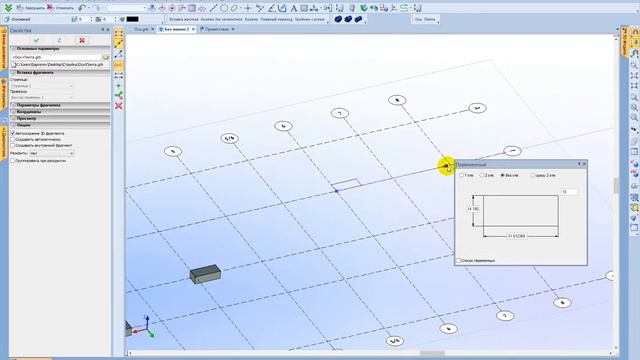The width and height of the screenshot is (640, 360).
Task: Enable Список переменных checkbox
Action: tap(458, 260)
